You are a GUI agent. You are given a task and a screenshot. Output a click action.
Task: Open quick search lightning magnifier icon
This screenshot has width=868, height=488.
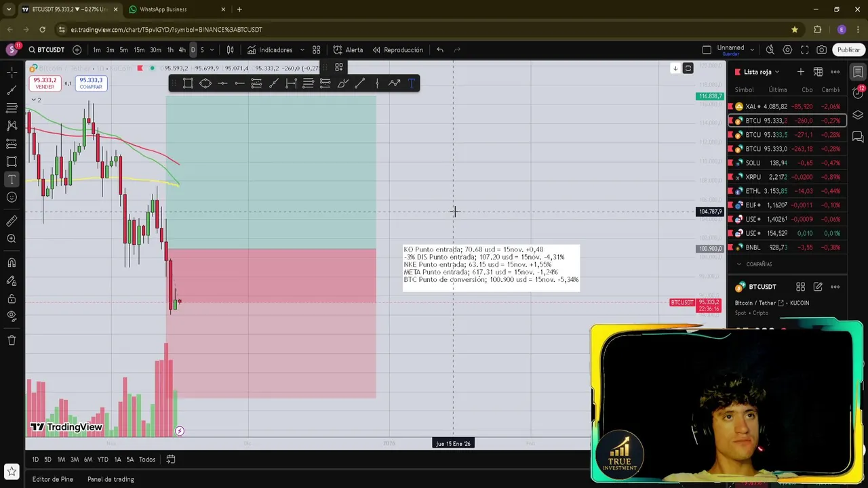tap(770, 49)
